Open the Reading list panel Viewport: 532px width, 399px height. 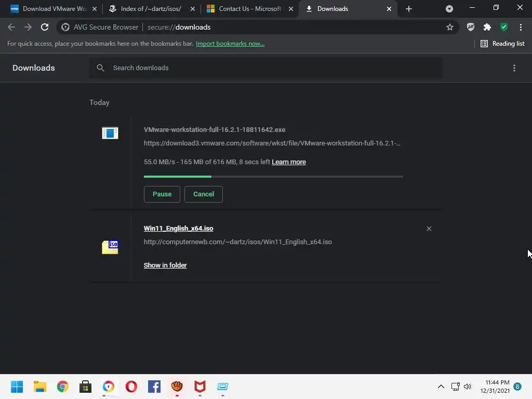pos(502,44)
